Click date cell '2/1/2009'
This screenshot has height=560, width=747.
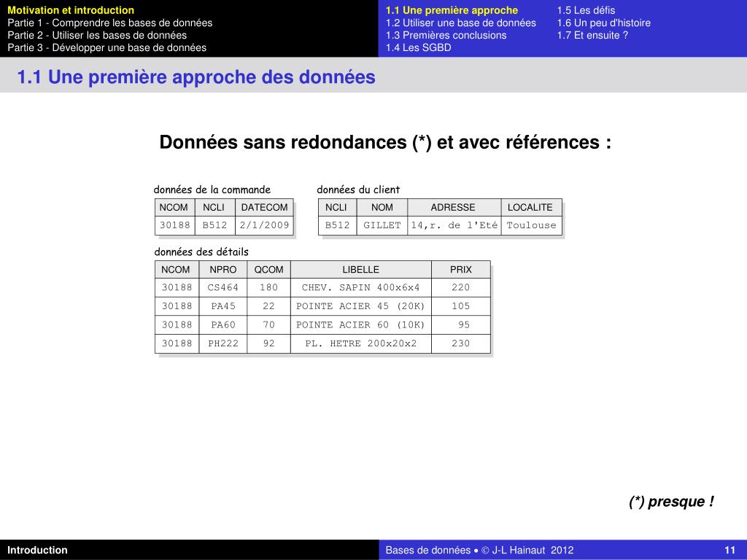click(264, 225)
